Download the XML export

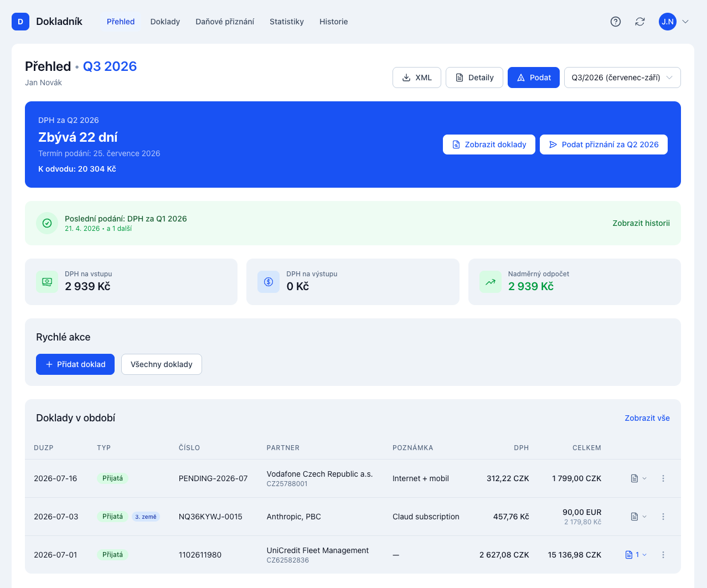tap(417, 78)
